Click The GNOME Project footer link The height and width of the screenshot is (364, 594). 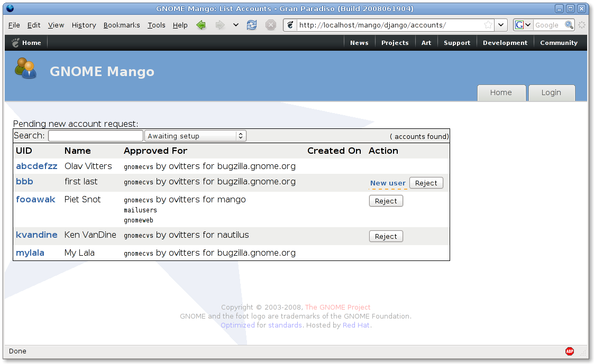(337, 307)
